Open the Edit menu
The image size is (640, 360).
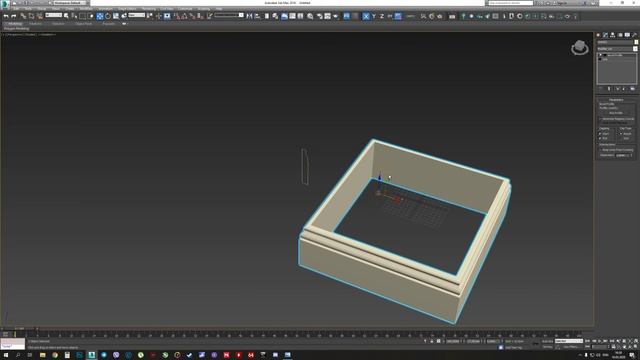pyautogui.click(x=17, y=9)
